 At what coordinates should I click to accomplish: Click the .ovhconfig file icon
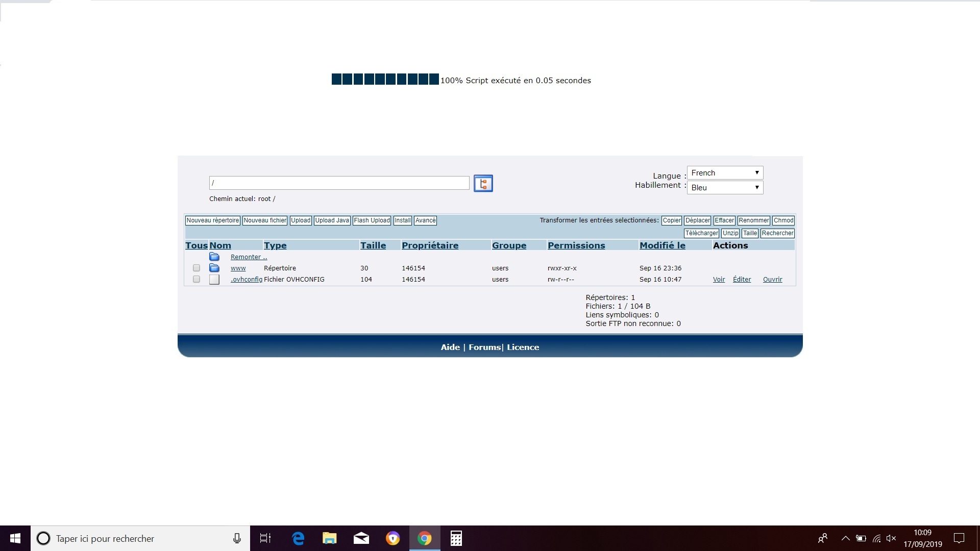pos(214,280)
